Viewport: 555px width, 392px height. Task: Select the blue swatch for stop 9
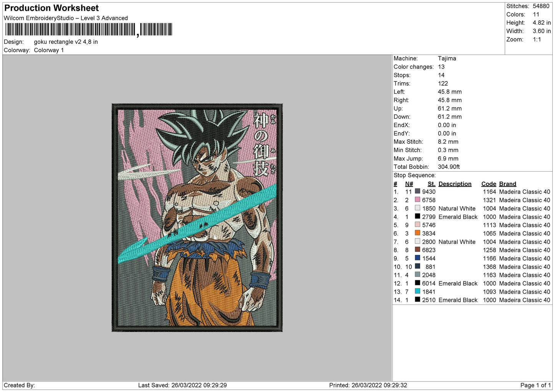click(x=417, y=258)
